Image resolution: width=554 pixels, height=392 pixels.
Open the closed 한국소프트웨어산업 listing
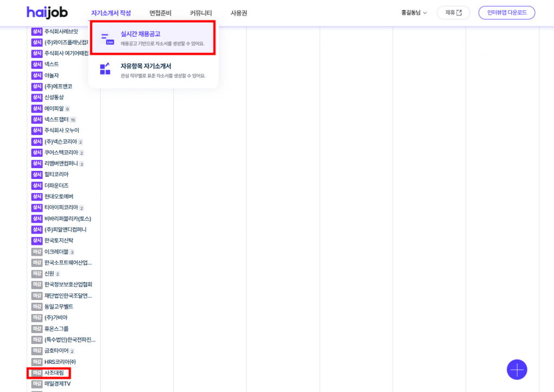tap(68, 263)
